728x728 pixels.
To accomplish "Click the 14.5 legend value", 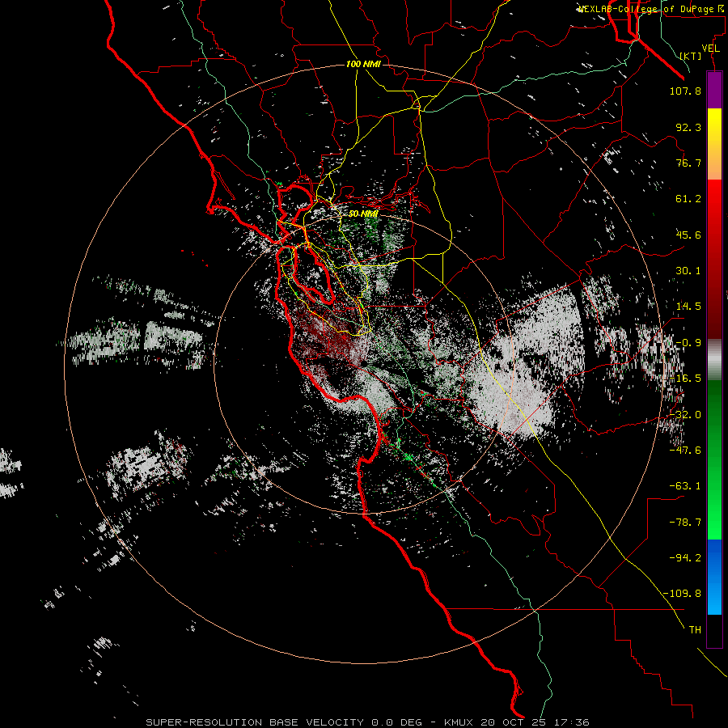I will pyautogui.click(x=688, y=307).
